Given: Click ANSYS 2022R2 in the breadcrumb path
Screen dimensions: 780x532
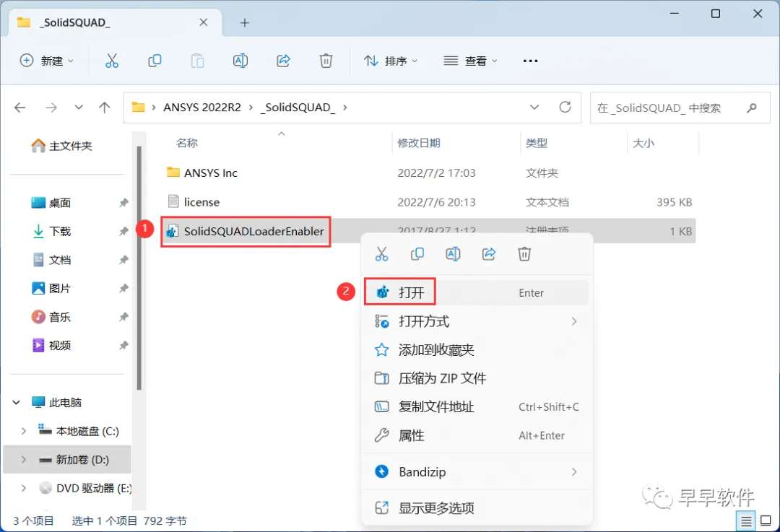Looking at the screenshot, I should [x=202, y=108].
